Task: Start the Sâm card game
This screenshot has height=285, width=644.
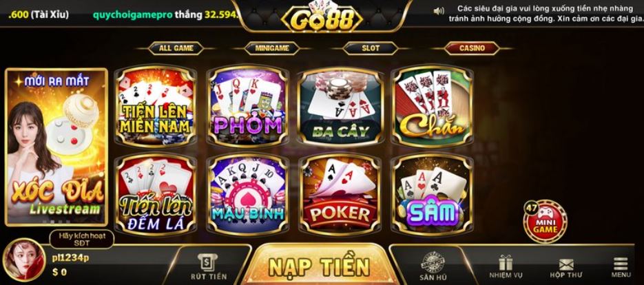Action: (433, 194)
